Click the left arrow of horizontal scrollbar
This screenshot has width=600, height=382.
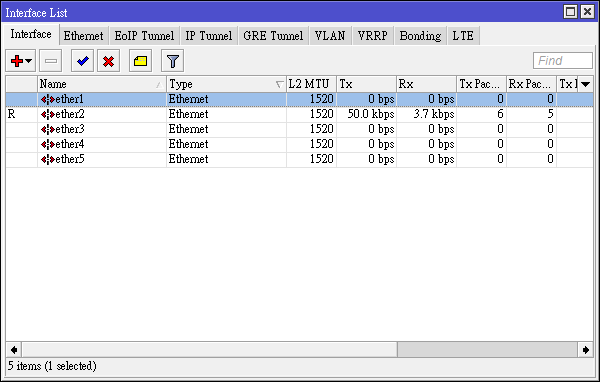[x=14, y=349]
